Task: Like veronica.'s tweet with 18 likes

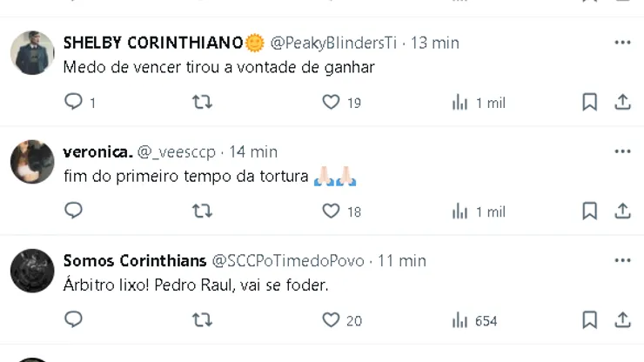Action: [331, 211]
